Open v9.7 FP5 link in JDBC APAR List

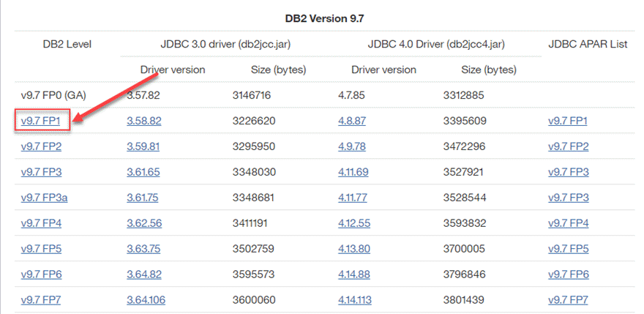coord(569,249)
